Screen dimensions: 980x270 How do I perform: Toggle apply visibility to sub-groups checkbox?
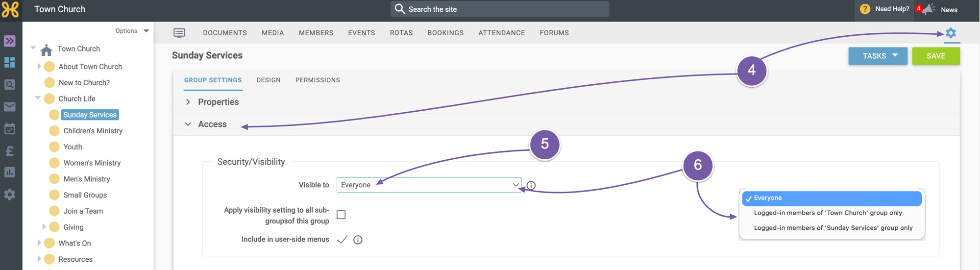tap(341, 215)
